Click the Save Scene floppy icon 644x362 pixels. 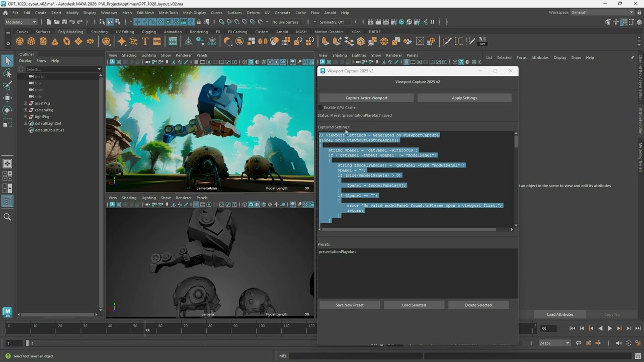[x=64, y=22]
